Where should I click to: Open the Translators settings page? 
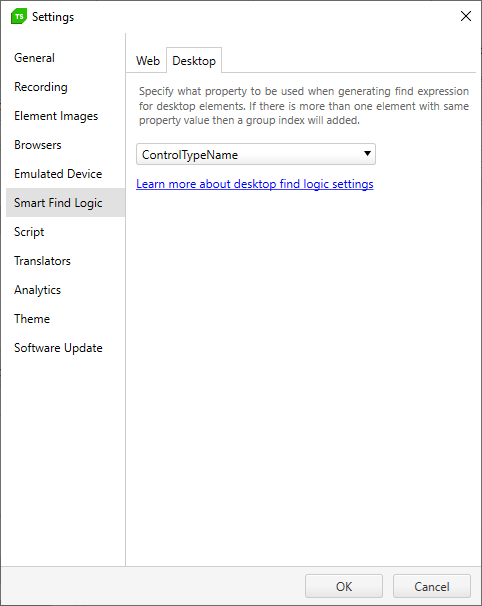pos(43,261)
